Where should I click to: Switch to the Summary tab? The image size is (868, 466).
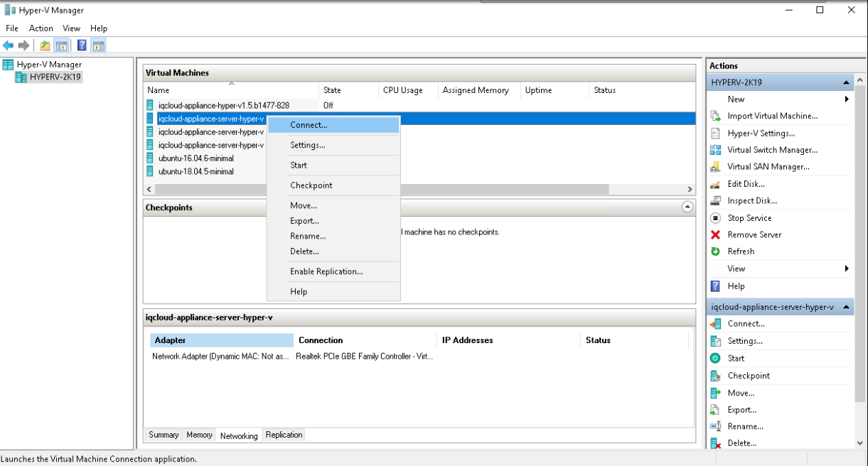164,435
